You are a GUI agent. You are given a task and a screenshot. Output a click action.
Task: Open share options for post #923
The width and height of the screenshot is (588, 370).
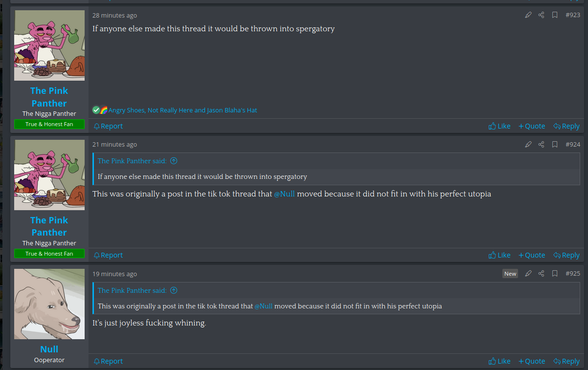(x=541, y=15)
